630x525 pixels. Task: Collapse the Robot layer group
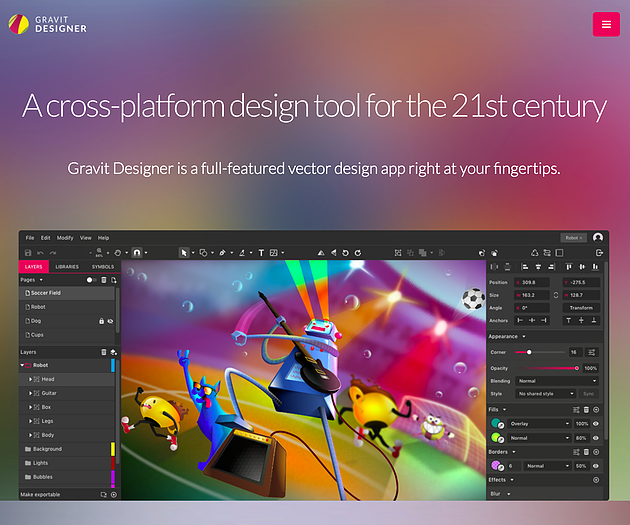(22, 365)
